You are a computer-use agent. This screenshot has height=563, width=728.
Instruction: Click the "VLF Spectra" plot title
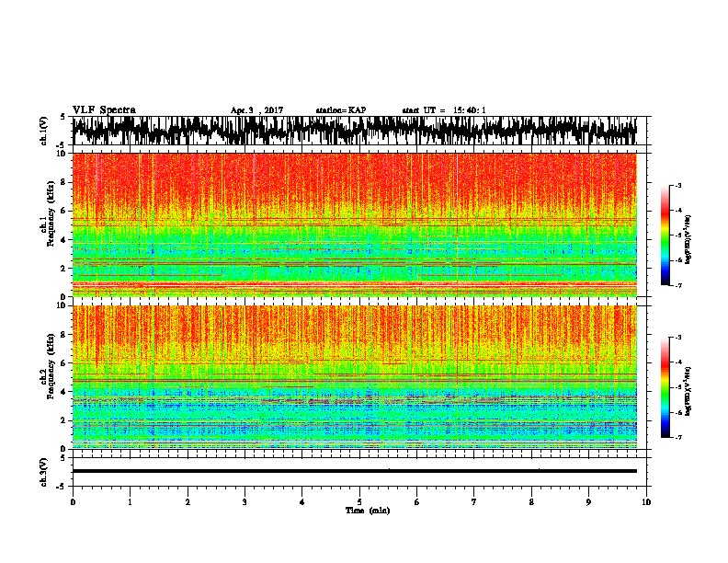coord(104,110)
